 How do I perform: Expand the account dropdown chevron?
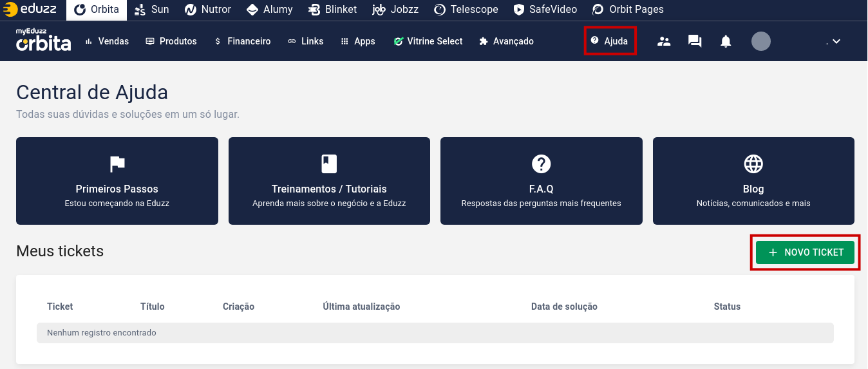[x=836, y=41]
